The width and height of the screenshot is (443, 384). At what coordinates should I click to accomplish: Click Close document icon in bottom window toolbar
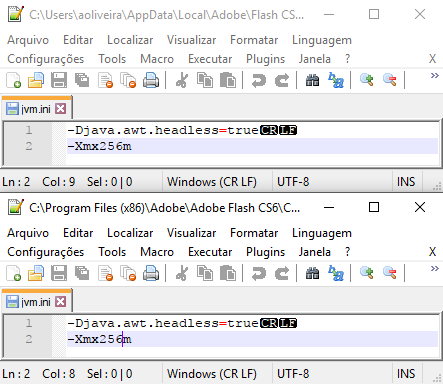coord(105,273)
